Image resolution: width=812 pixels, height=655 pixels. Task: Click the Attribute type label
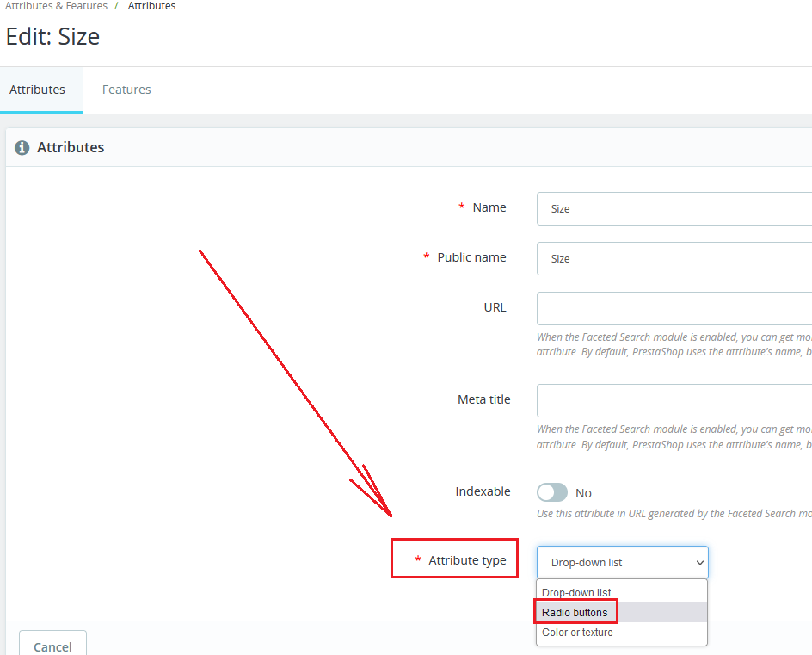click(467, 560)
